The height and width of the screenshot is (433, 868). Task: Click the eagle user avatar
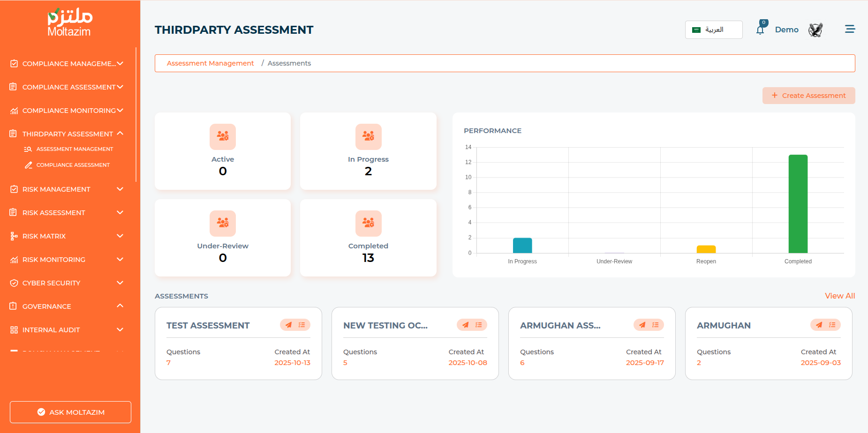pyautogui.click(x=815, y=30)
